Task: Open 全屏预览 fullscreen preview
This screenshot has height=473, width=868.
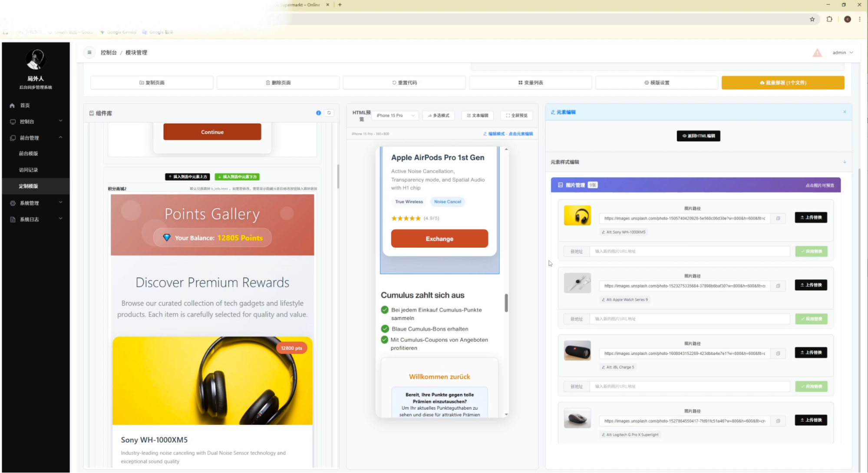Action: (x=517, y=116)
